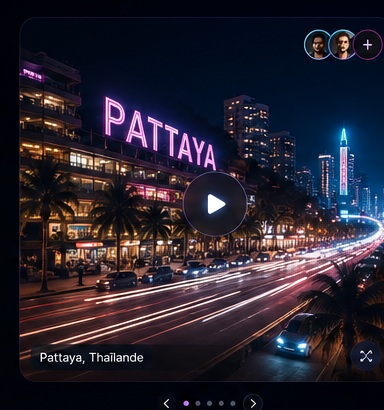Go to the previous slide arrow
Image resolution: width=384 pixels, height=410 pixels.
[167, 403]
